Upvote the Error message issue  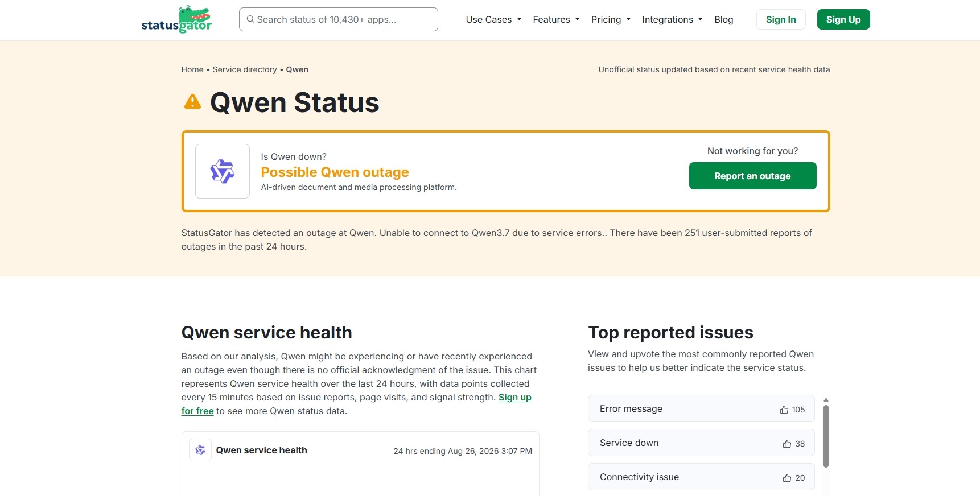pos(784,410)
